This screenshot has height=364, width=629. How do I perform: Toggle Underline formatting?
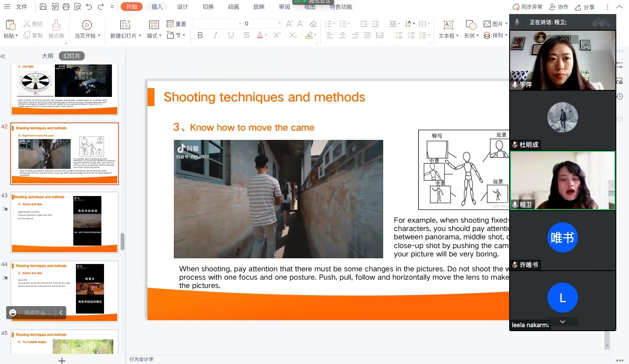tap(231, 36)
